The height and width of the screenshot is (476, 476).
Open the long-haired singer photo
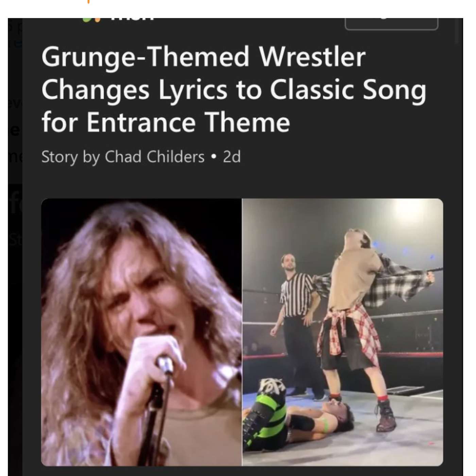pyautogui.click(x=141, y=332)
